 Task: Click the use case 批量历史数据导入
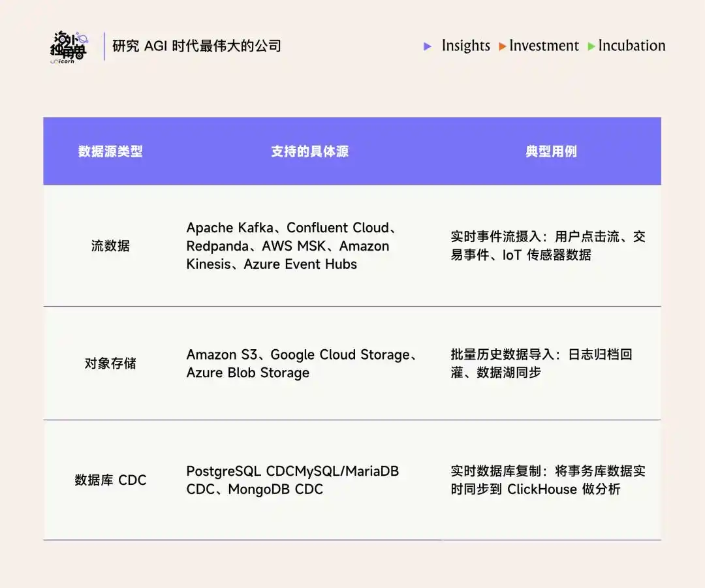point(542,364)
